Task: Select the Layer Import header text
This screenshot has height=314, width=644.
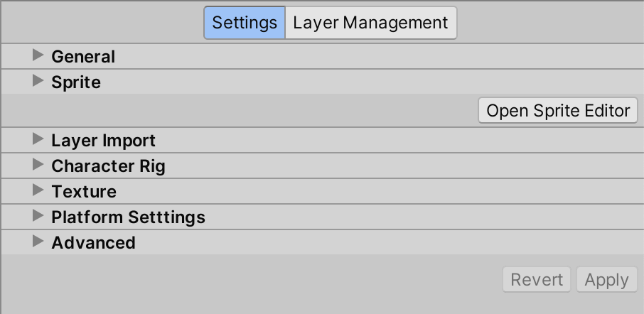Action: click(x=103, y=140)
